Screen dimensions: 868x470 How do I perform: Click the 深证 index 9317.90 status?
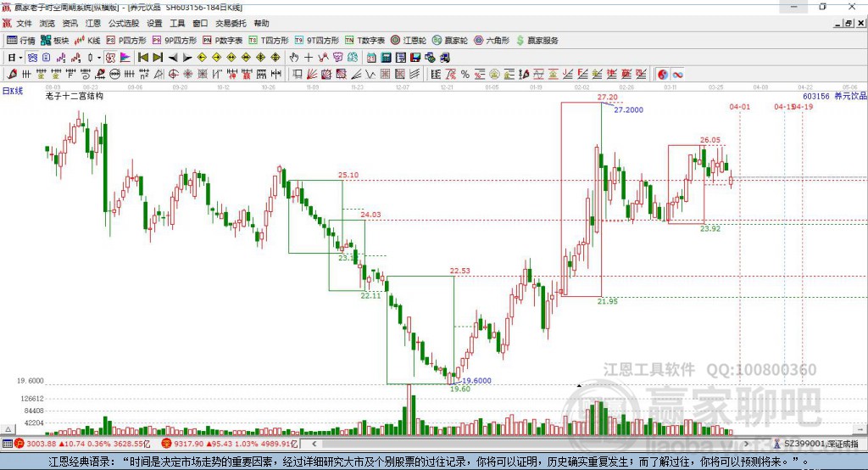(x=231, y=444)
